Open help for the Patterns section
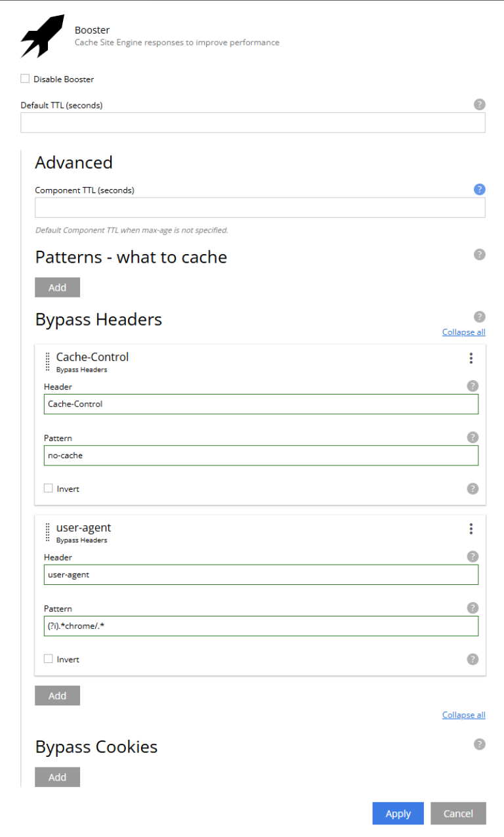504x837 pixels. click(478, 255)
